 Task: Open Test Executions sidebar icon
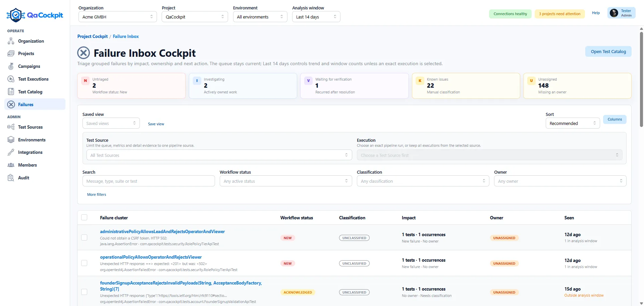pyautogui.click(x=11, y=79)
